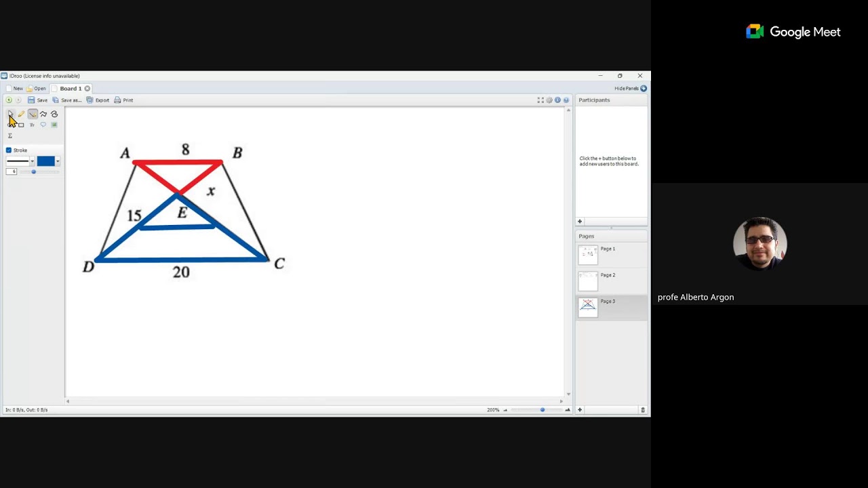The image size is (868, 488).
Task: Click the New board button
Action: pos(14,89)
